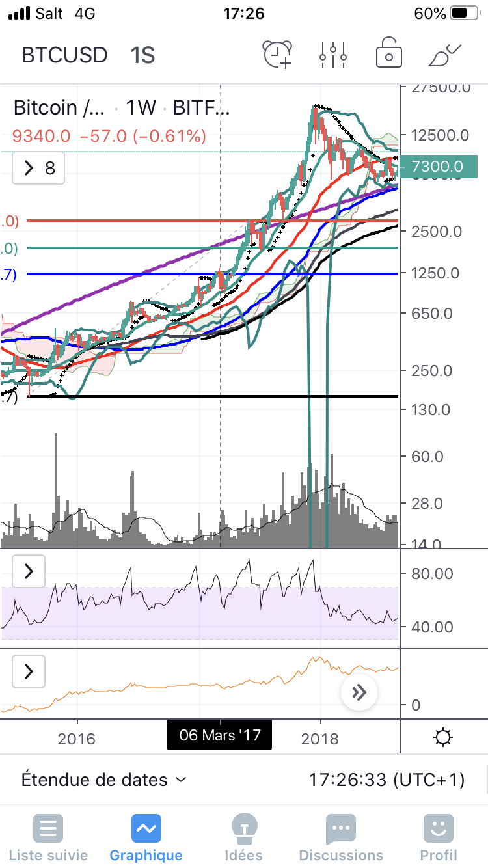Select the Graphique tab

tap(146, 838)
